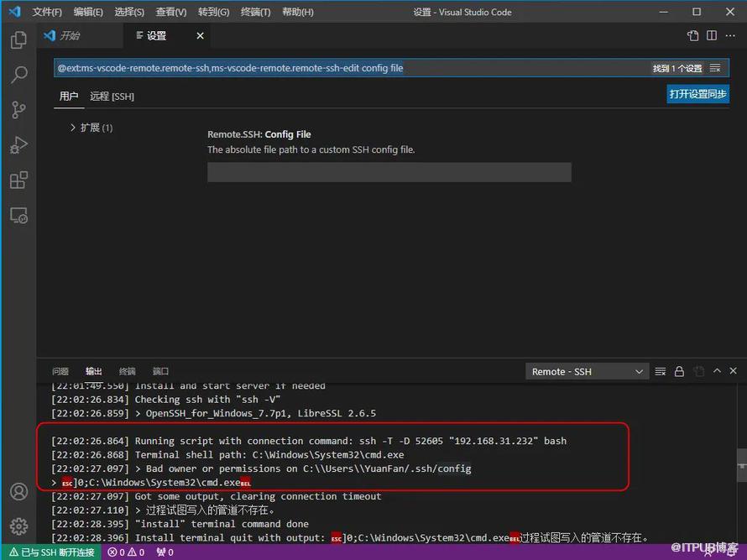
Task: Open the settings filter menu in search bar
Action: point(715,68)
